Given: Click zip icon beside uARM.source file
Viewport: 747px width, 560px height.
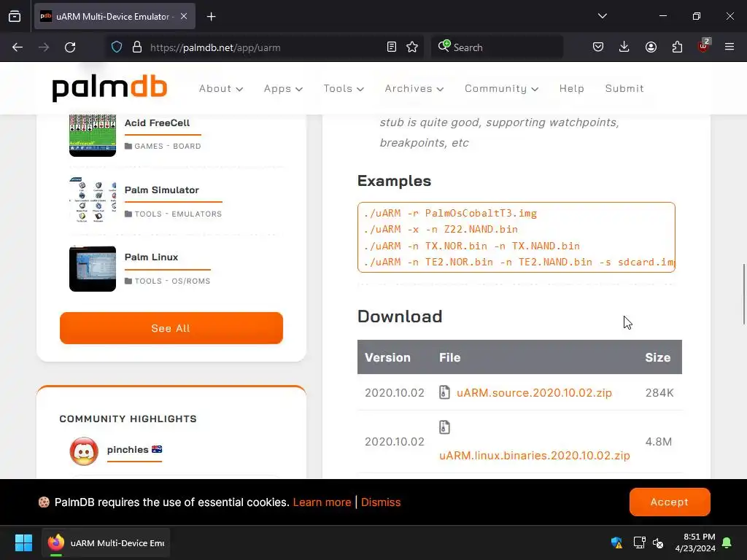Looking at the screenshot, I should [x=444, y=392].
